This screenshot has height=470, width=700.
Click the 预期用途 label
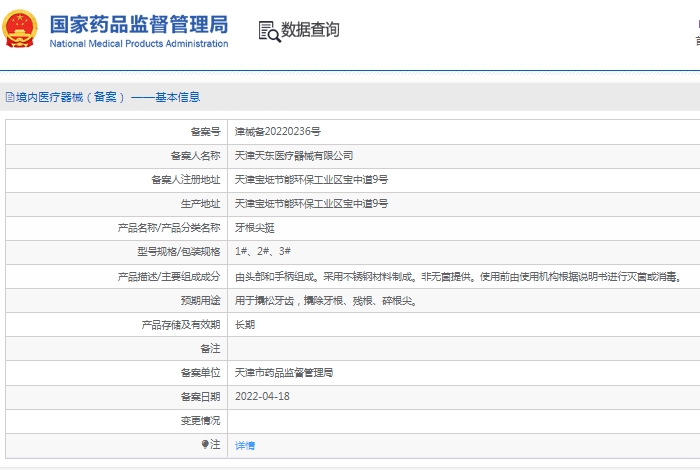pos(200,301)
